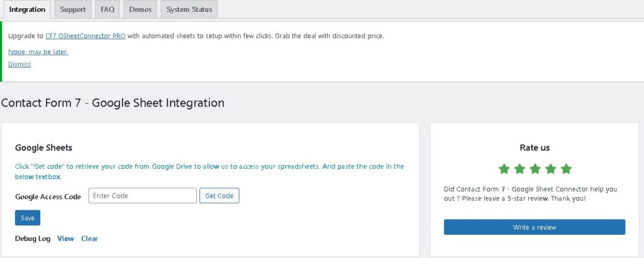Open the FAQ tab
This screenshot has height=258, width=644.
pos(108,9)
